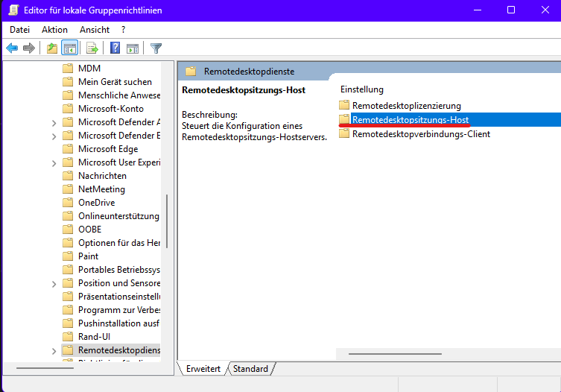The image size is (561, 392).
Task: Click the tree pane vertical scrollbar
Action: tap(167, 221)
